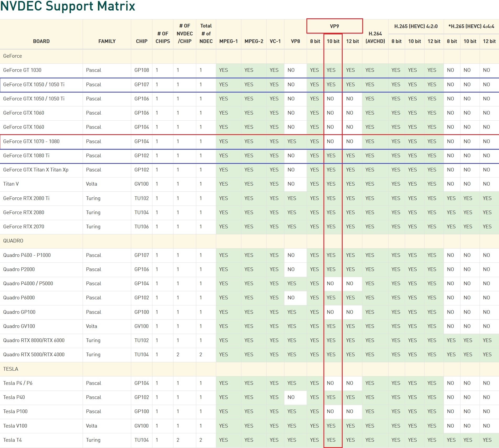Select the "GP108" chip cell
The width and height of the screenshot is (499, 448).
(142, 70)
